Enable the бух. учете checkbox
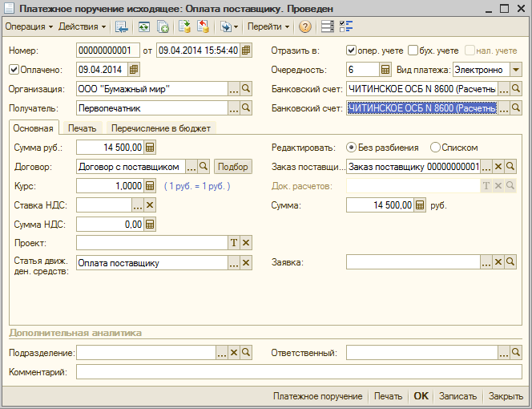The width and height of the screenshot is (532, 409). coord(413,51)
